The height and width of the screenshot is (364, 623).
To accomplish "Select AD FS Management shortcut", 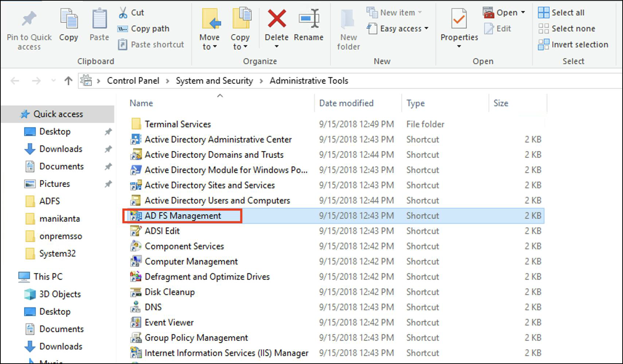I will pyautogui.click(x=183, y=216).
